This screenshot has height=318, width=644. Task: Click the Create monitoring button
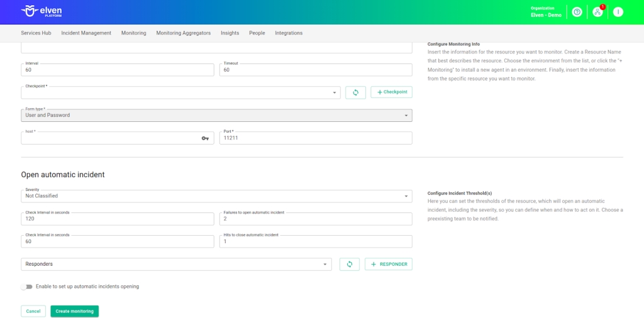74,311
